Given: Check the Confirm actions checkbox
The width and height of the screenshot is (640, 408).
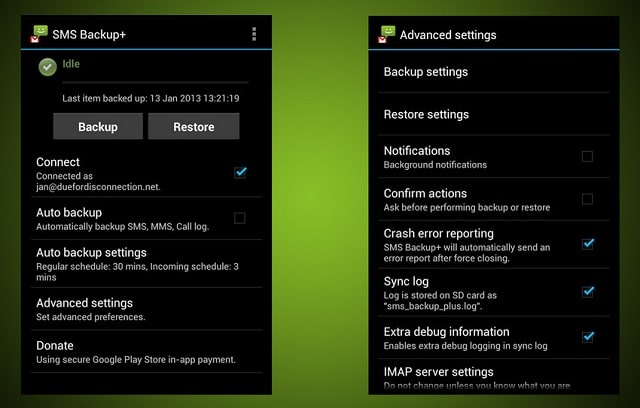Looking at the screenshot, I should pyautogui.click(x=587, y=199).
